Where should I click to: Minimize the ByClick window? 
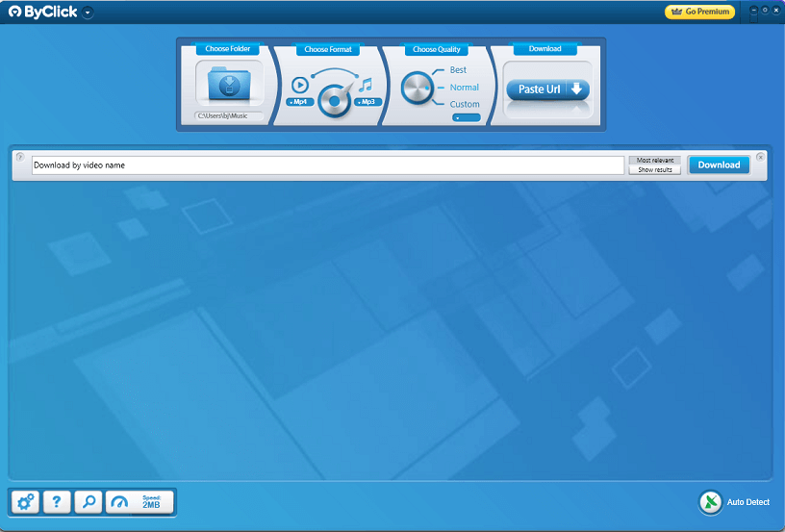[x=754, y=10]
